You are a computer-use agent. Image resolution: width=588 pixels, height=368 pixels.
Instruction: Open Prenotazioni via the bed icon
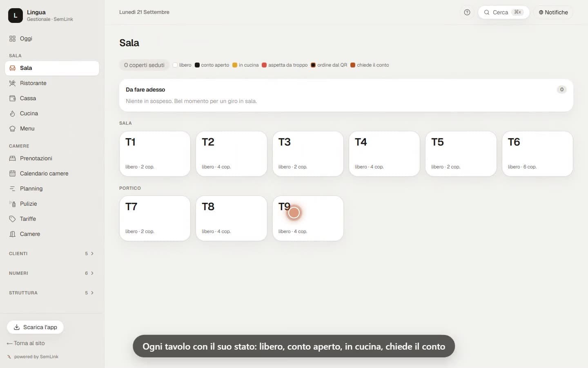click(x=12, y=158)
